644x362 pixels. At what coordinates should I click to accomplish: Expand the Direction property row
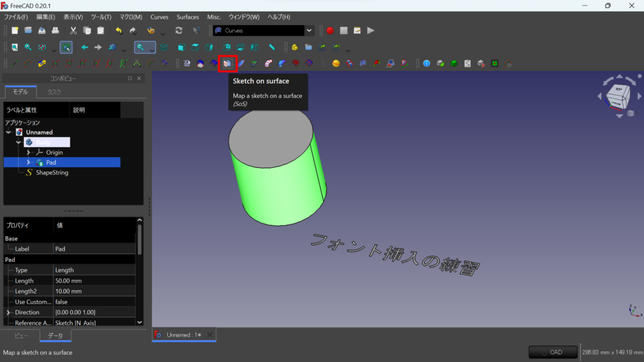[8, 312]
